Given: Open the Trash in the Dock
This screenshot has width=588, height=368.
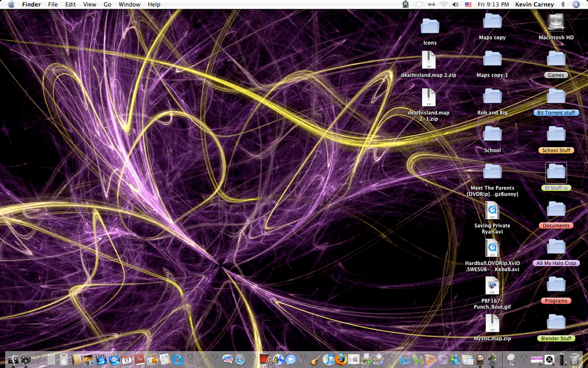Looking at the screenshot, I should tap(574, 359).
